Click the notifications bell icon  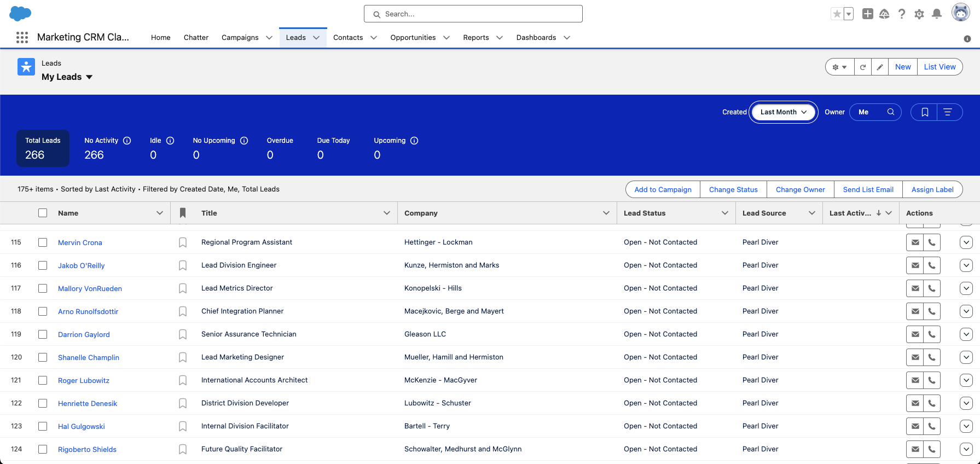tap(937, 14)
